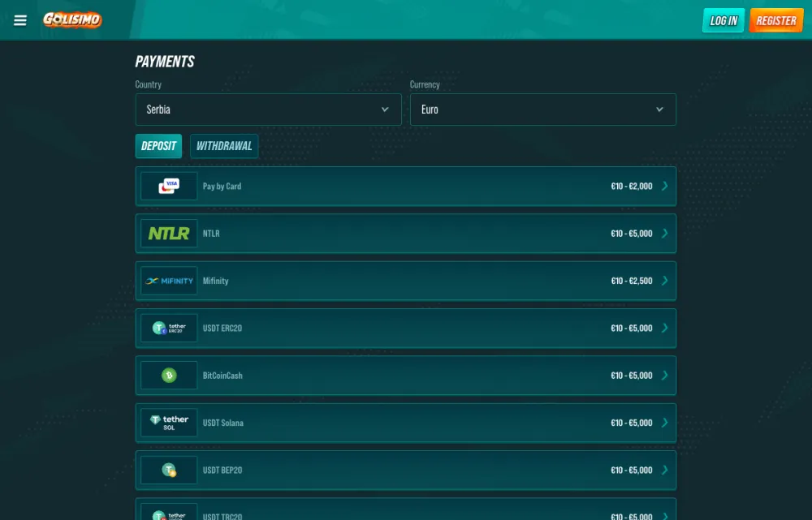Switch to the Withdrawal tab
This screenshot has width=812, height=520.
pyautogui.click(x=224, y=146)
